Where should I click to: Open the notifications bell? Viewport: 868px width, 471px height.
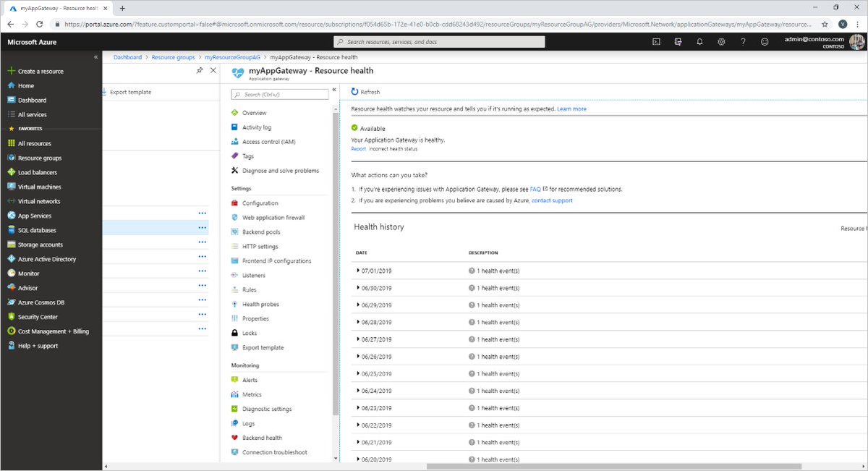699,42
